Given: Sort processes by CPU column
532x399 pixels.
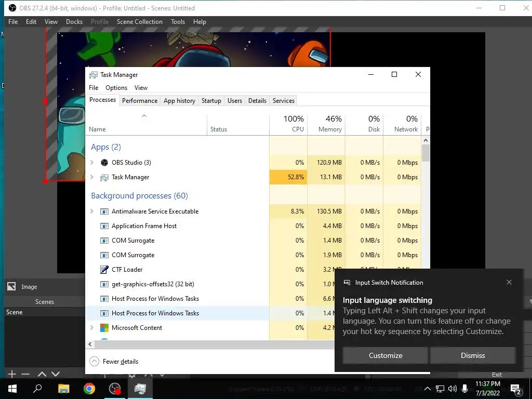Looking at the screenshot, I should 288,124.
